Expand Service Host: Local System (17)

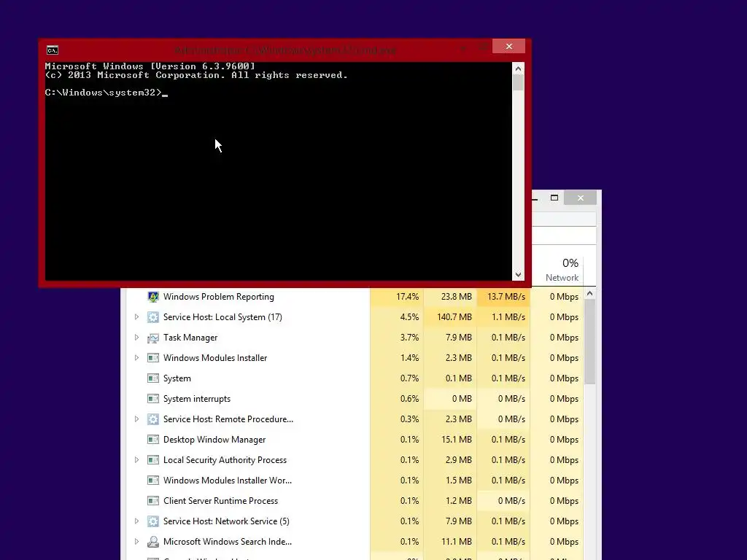tap(136, 317)
